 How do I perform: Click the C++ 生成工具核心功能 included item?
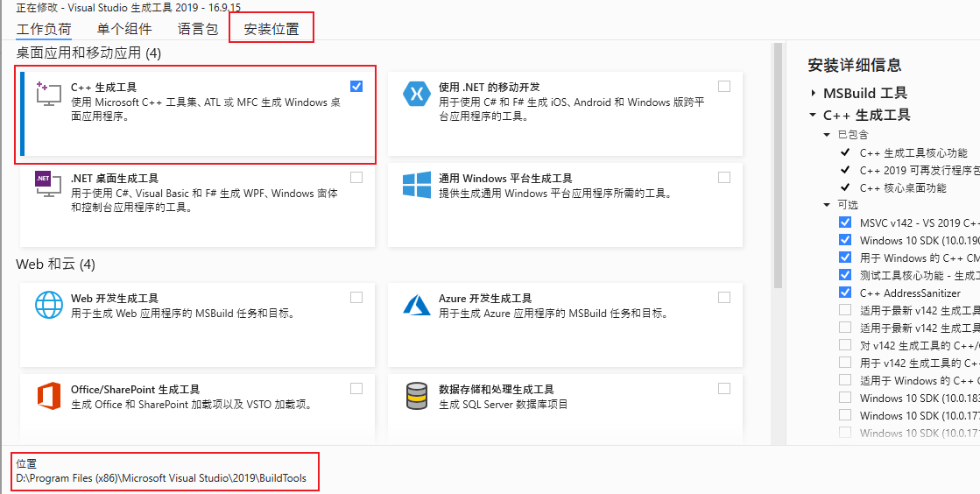click(x=913, y=152)
